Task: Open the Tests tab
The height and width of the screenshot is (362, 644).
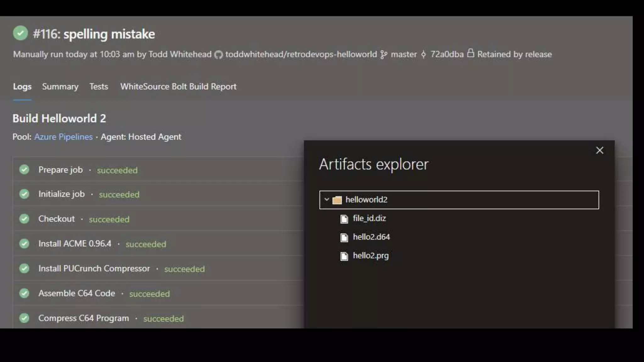Action: 98,86
